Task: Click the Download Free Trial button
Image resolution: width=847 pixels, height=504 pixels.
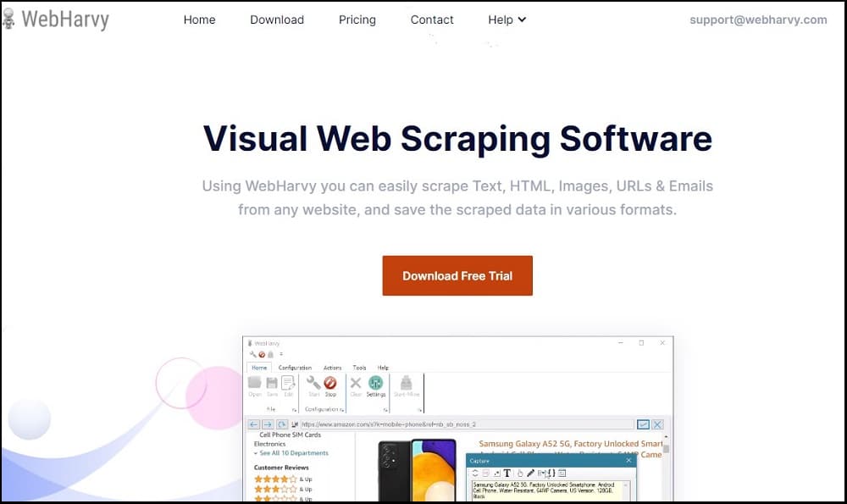Action: point(457,275)
